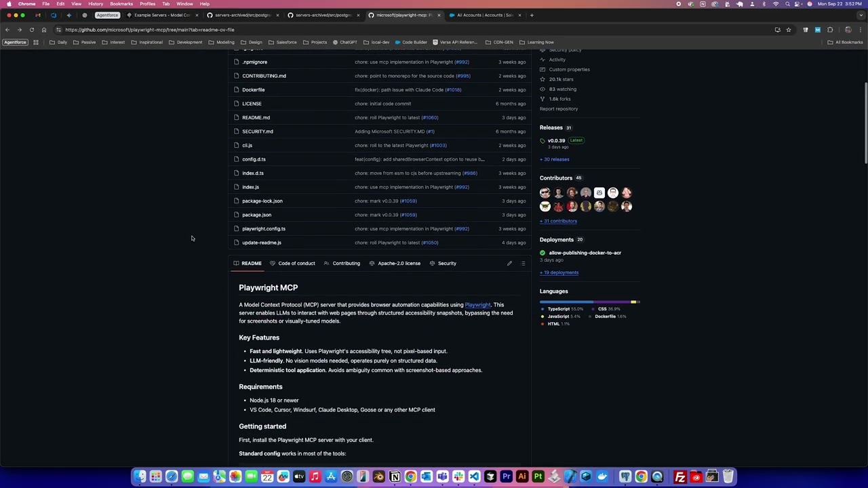Launch Slack from the Dock

point(458,476)
